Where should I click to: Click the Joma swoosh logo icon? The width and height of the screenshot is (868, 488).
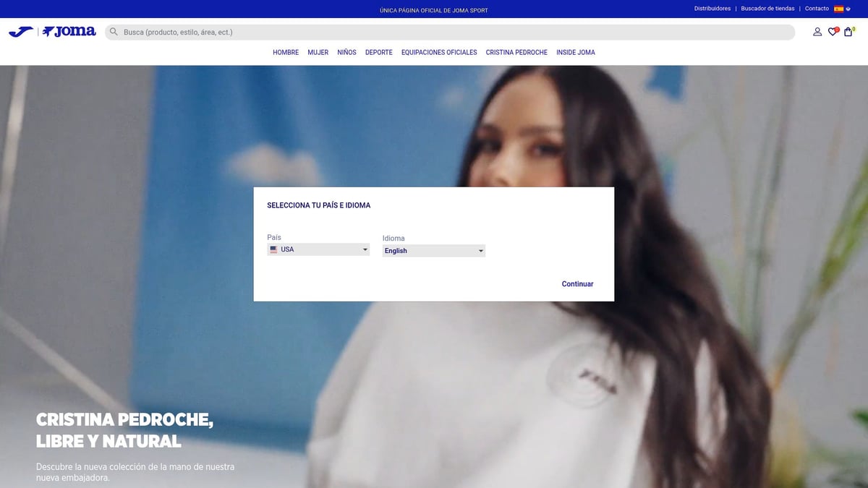tap(20, 32)
